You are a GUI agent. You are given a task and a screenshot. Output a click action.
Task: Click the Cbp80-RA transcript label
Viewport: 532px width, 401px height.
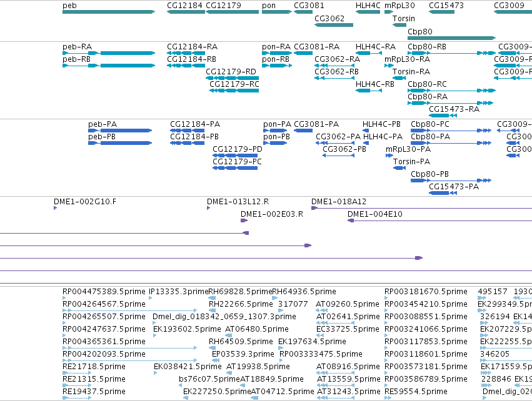428,97
